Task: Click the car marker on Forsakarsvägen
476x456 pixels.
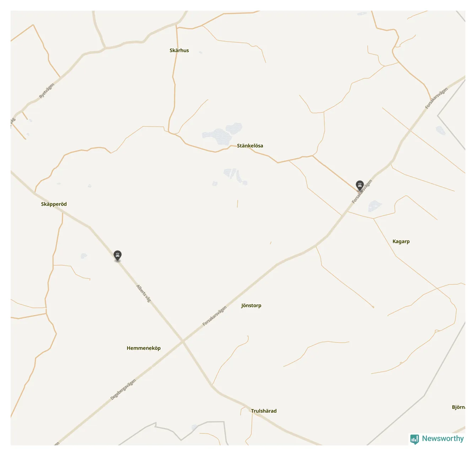Action: [360, 185]
